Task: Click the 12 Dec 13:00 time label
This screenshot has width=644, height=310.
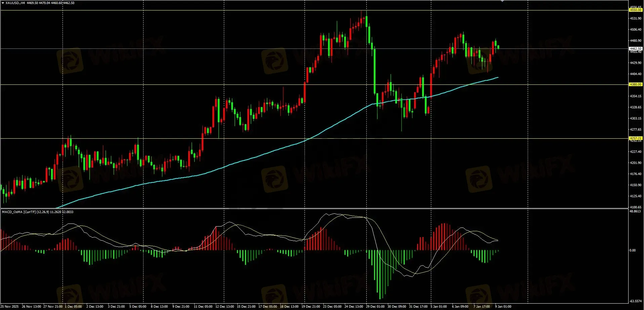Action: [x=225, y=307]
